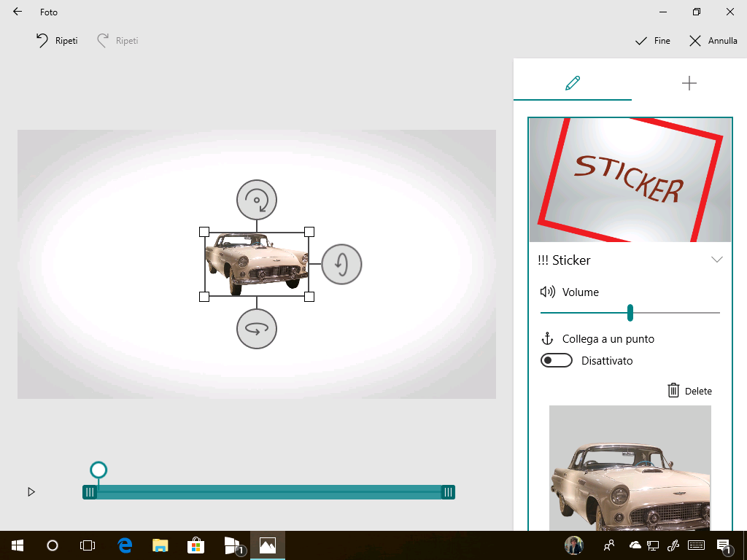Open the Action Center notifications icon
Image resolution: width=747 pixels, height=560 pixels.
click(724, 546)
